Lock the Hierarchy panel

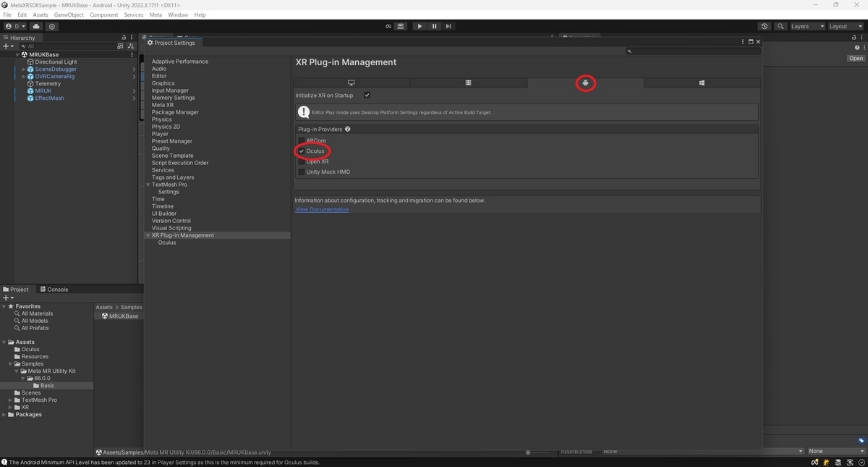coord(123,38)
